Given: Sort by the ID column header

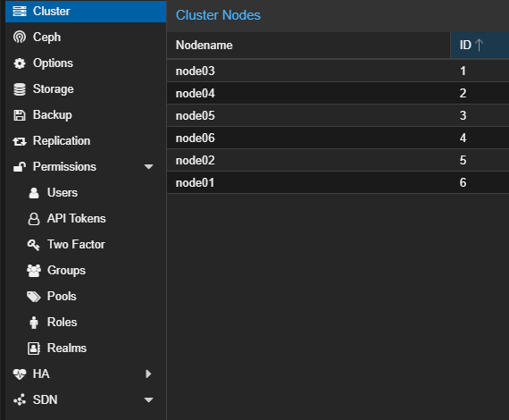Looking at the screenshot, I should [480, 46].
